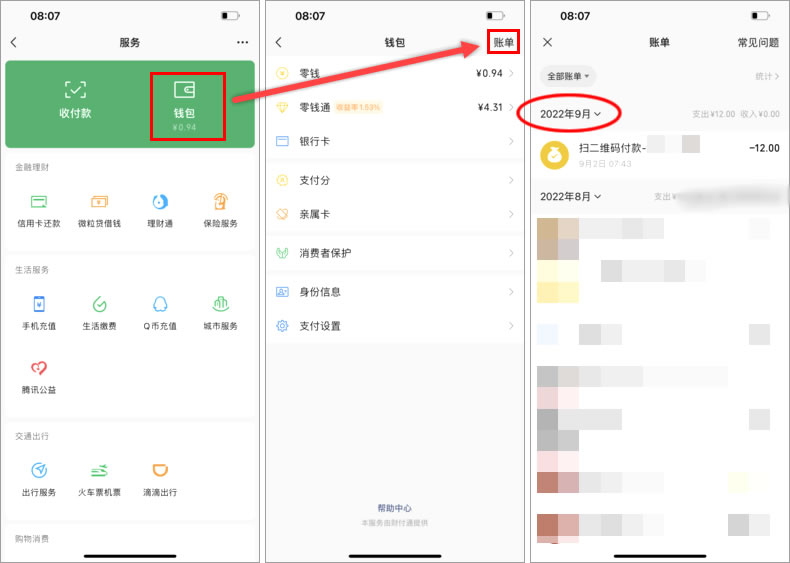Tap the 零钱通 diamond icon
The image size is (790, 563).
coord(282,107)
